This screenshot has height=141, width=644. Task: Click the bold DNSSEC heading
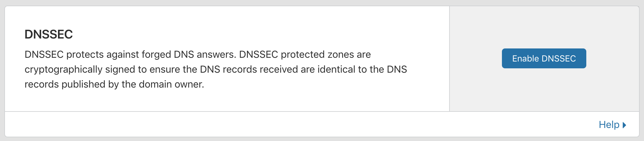pyautogui.click(x=49, y=34)
